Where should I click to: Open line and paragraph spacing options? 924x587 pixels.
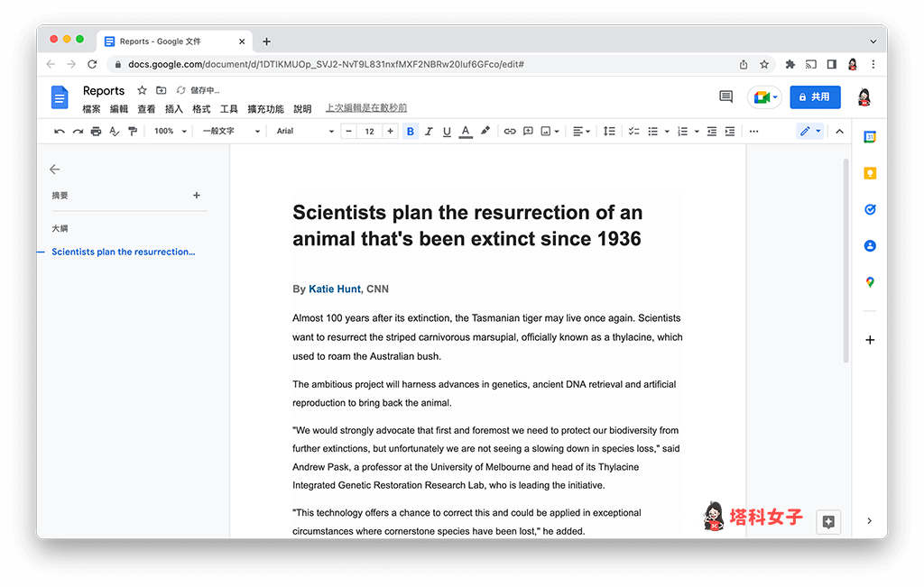(609, 132)
